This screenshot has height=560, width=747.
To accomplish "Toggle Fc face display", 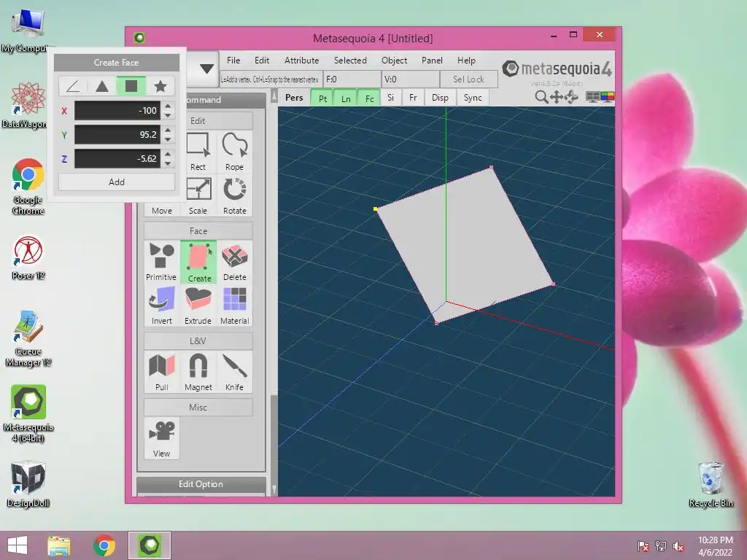I will click(369, 98).
